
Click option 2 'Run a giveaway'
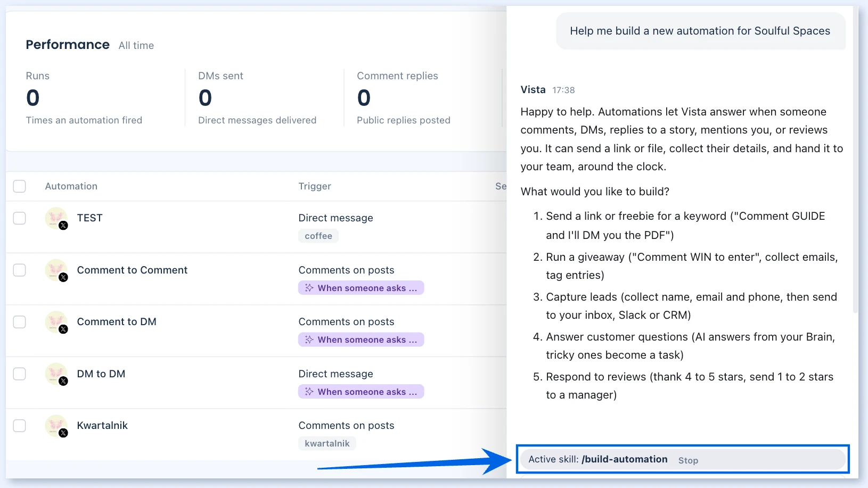coord(692,266)
